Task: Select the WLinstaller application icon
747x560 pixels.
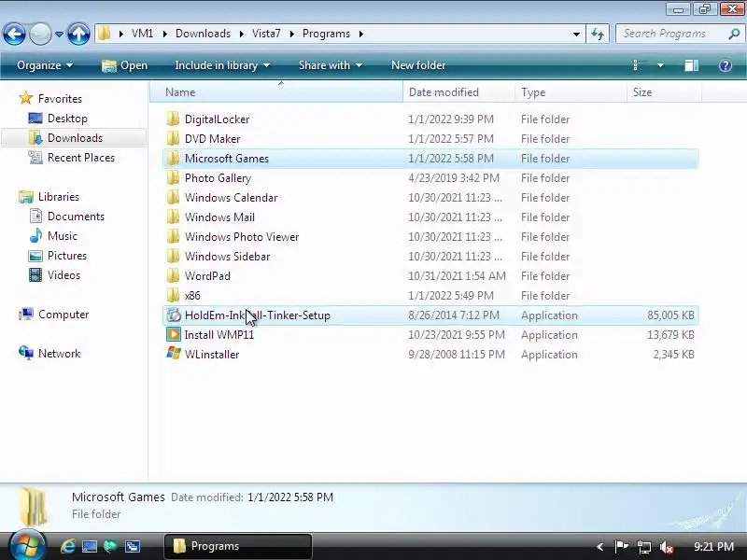Action: (x=174, y=354)
